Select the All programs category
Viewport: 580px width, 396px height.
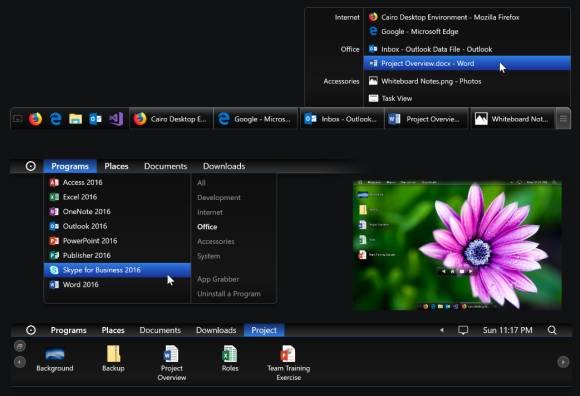pos(201,183)
